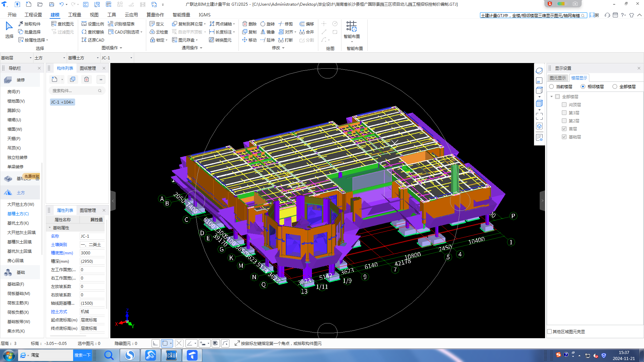The image size is (644, 362).
Task: Expand 图纸操作 group dropdown
Action: tap(121, 48)
